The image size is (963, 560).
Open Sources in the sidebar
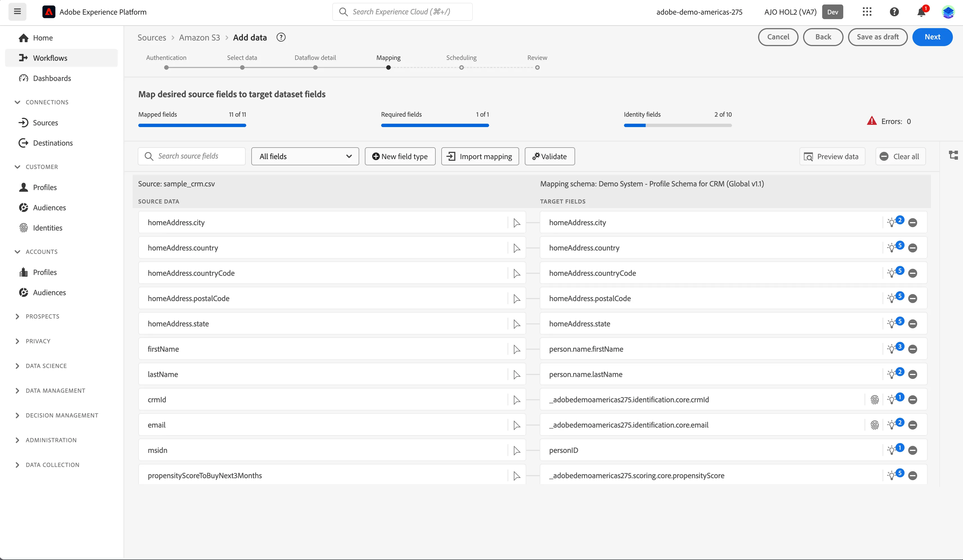(x=45, y=122)
